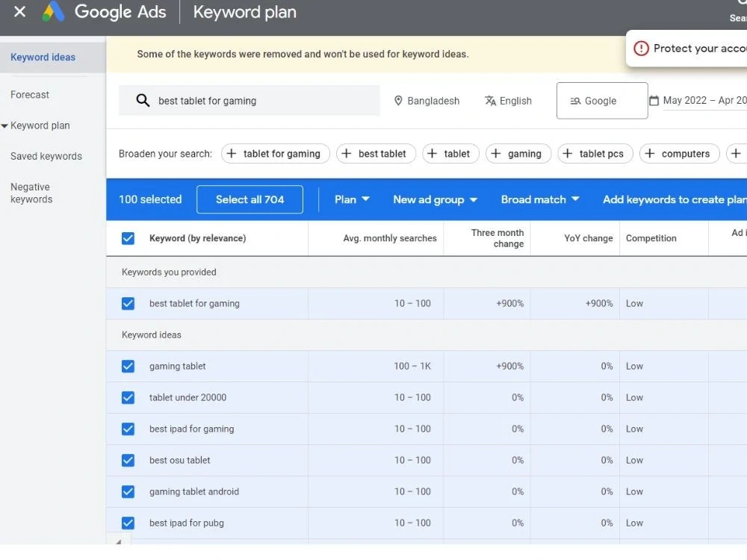Viewport: 747px width, 560px height.
Task: Uncheck 'best ipad for gaming' keyword
Action: [x=128, y=429]
